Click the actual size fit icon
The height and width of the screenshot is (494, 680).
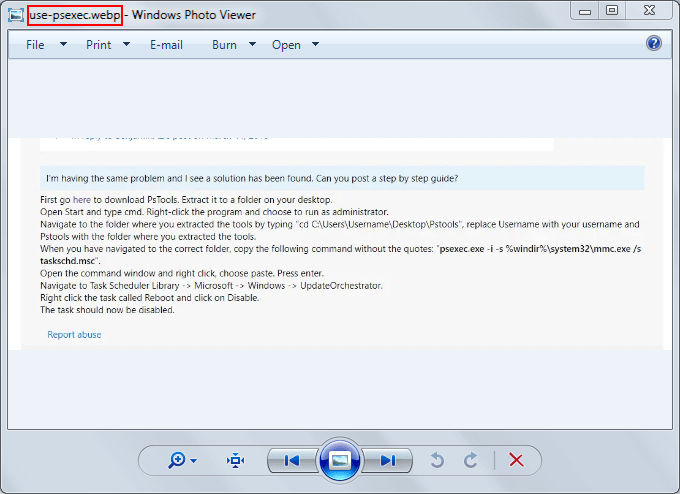235,460
